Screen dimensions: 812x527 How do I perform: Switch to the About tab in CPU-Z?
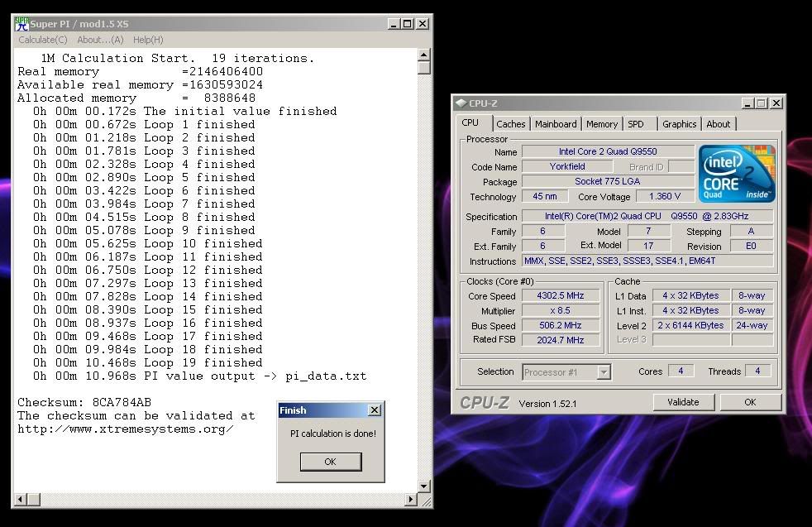719,124
